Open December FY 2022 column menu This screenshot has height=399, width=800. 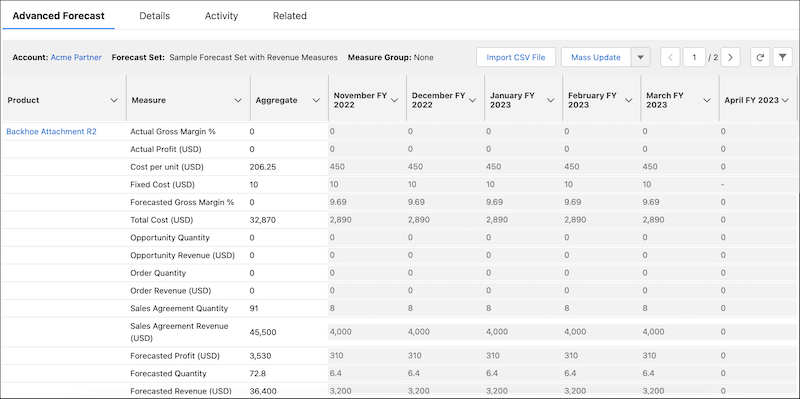click(472, 101)
